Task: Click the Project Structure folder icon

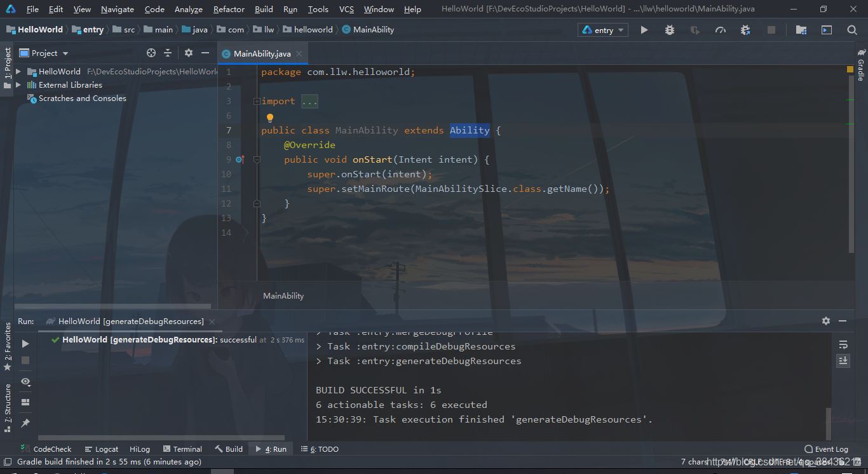Action: [801, 30]
